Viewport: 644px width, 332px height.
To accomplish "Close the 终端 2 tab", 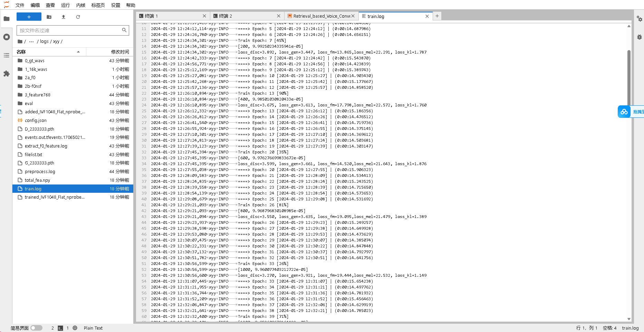I will click(x=279, y=16).
